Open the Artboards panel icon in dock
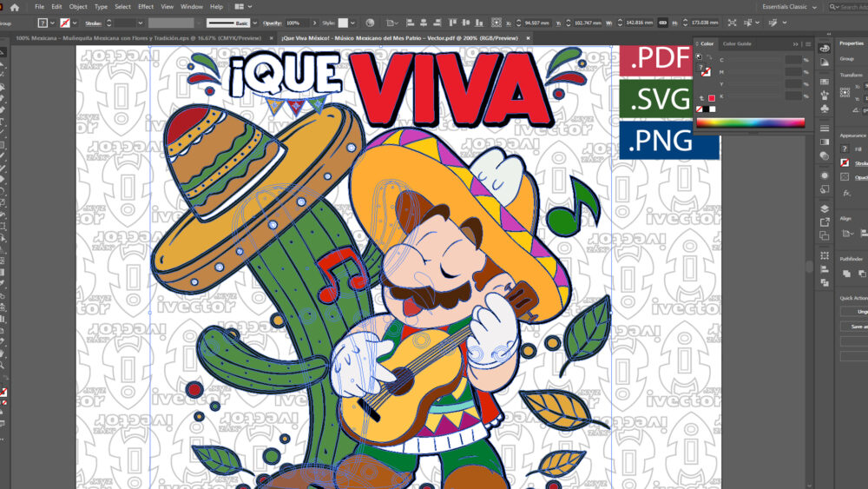This screenshot has height=489, width=868. tap(825, 236)
